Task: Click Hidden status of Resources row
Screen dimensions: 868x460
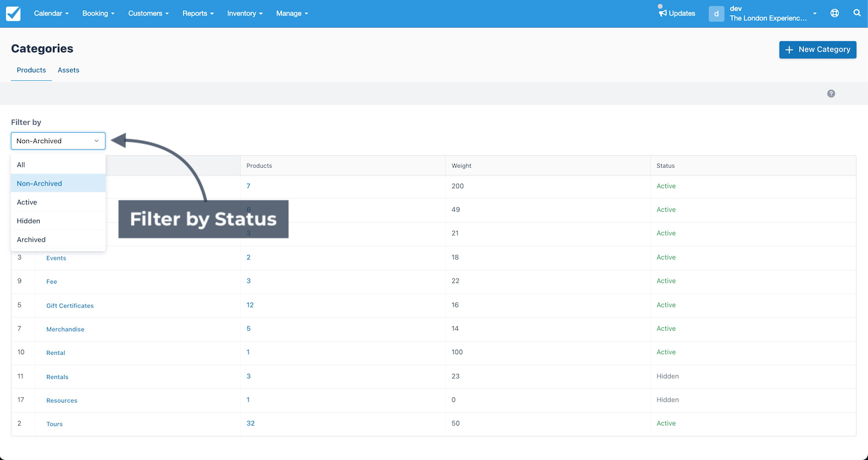Action: click(668, 400)
